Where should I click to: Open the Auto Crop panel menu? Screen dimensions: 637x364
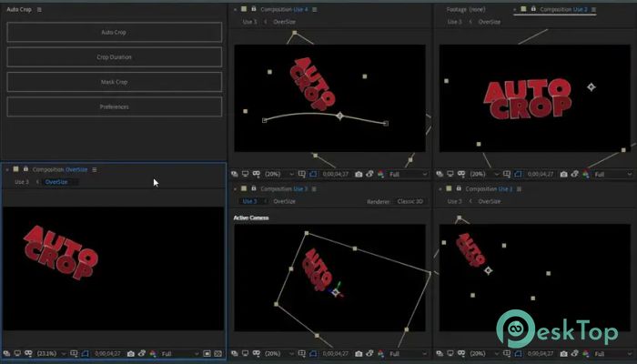pyautogui.click(x=39, y=9)
